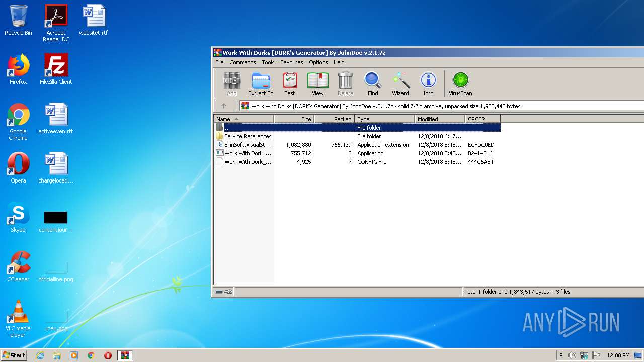Open Google Chrome desktop icon
The image size is (644, 362).
[x=18, y=122]
